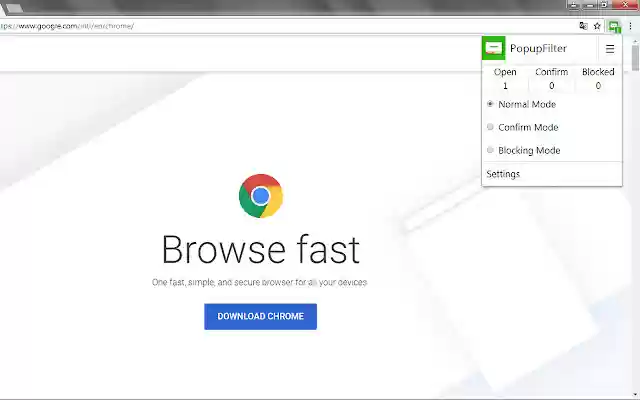
Task: Click the Confirm count column
Action: [551, 78]
